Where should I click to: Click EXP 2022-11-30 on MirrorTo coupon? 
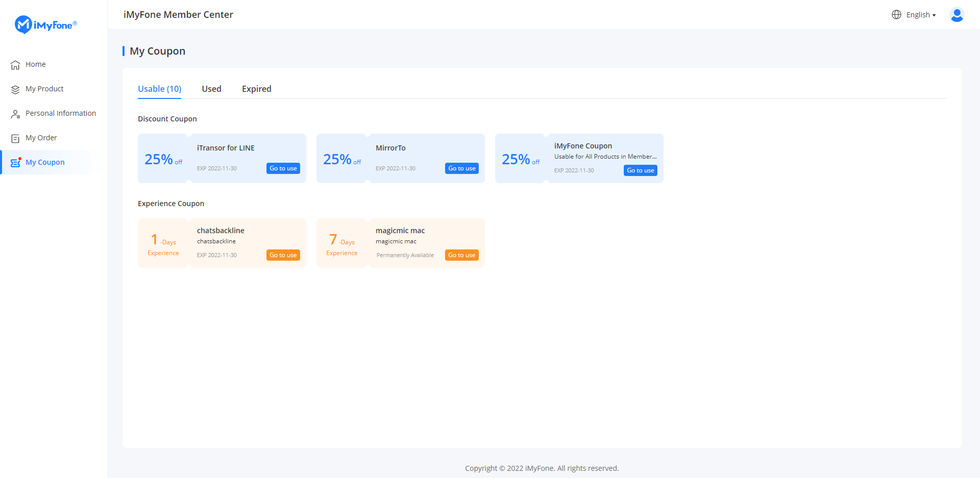click(396, 168)
